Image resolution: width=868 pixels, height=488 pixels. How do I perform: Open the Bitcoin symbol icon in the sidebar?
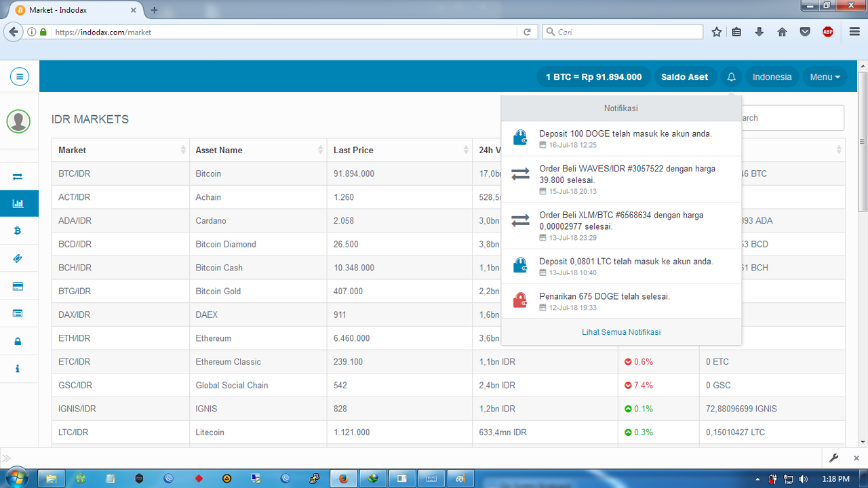point(18,231)
